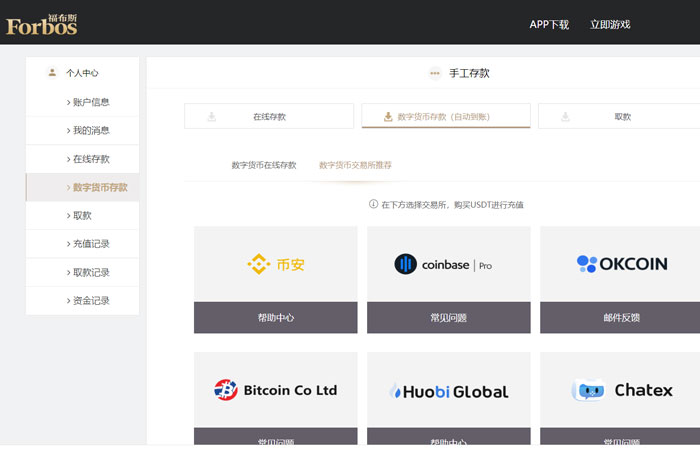Switch to the 在线存款 tab button
The image size is (700, 453).
click(269, 116)
